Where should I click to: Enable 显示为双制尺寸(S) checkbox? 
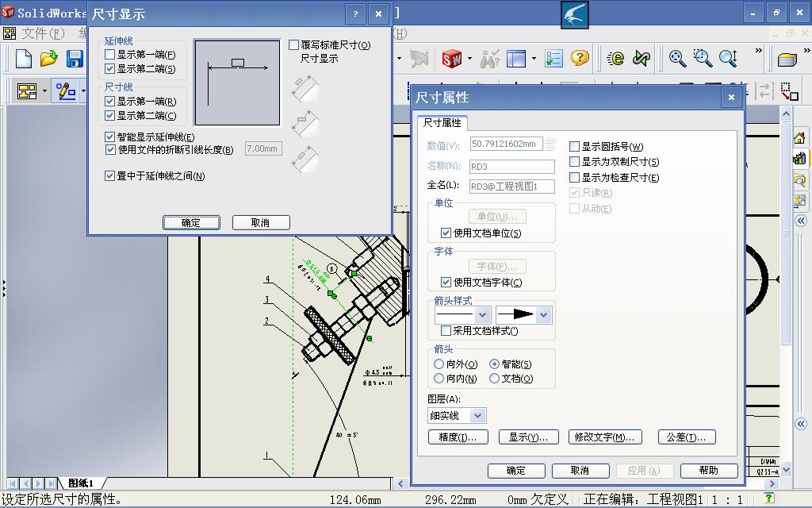pyautogui.click(x=574, y=162)
